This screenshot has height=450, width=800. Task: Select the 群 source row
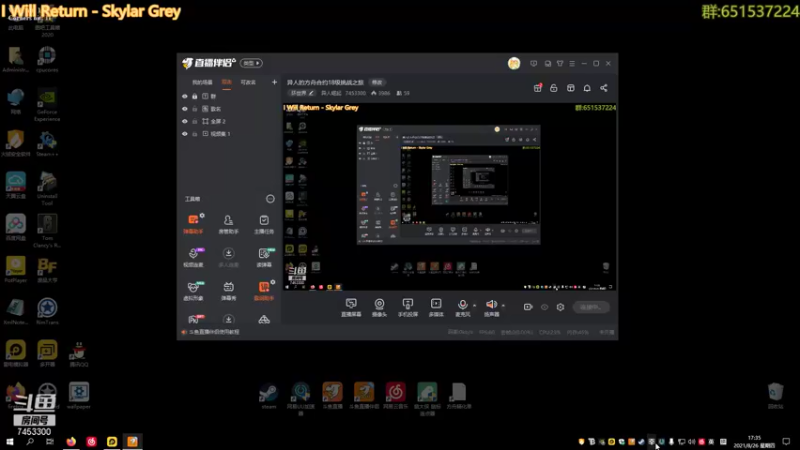click(229, 96)
